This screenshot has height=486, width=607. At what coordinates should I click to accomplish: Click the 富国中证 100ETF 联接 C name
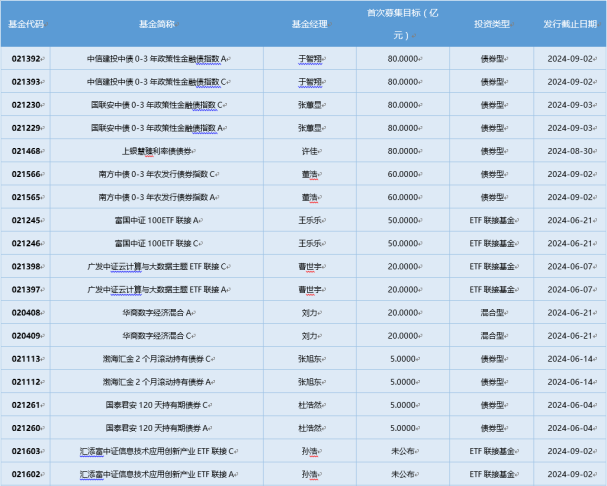[x=158, y=243]
